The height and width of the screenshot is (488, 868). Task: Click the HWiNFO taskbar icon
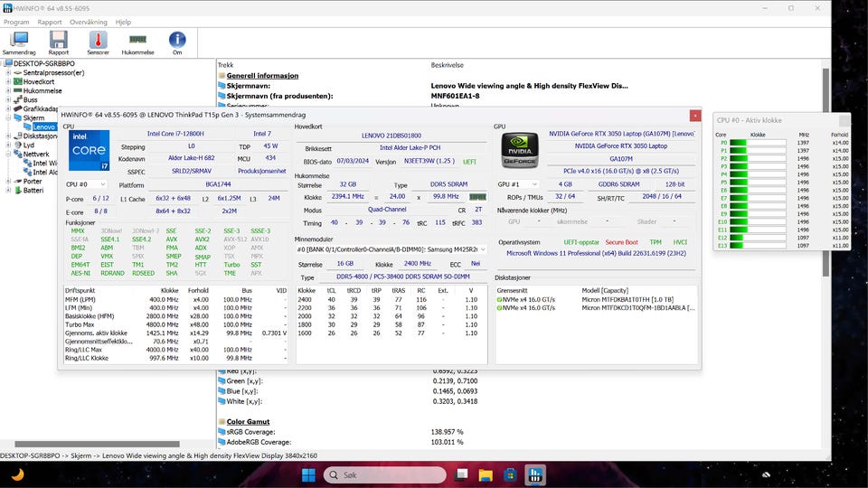534,474
